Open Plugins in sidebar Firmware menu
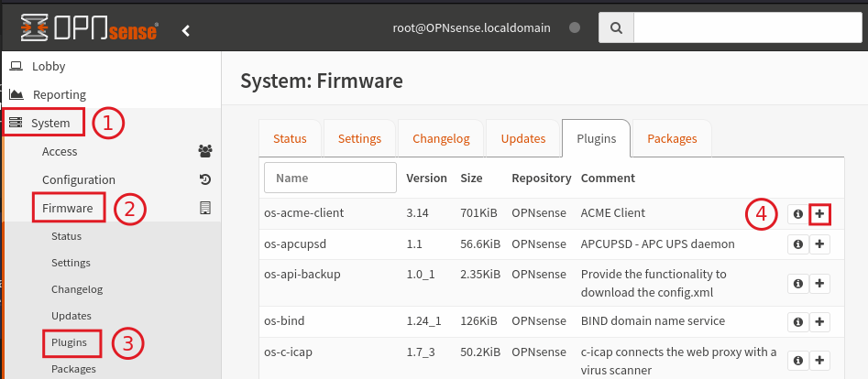This screenshot has width=868, height=379. coord(69,342)
